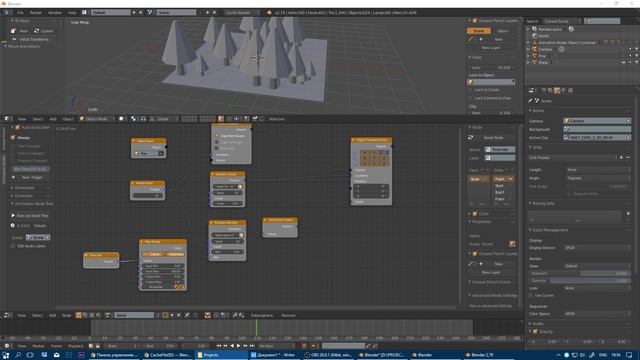Viewport: 640px width, 360px height.
Task: Click the timeline editor type icon
Action: click(x=7, y=346)
